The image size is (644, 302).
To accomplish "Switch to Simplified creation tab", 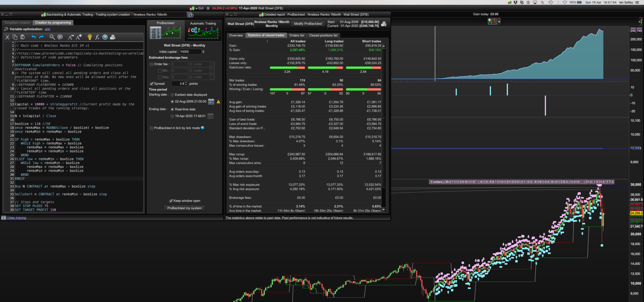I will 17,23.
